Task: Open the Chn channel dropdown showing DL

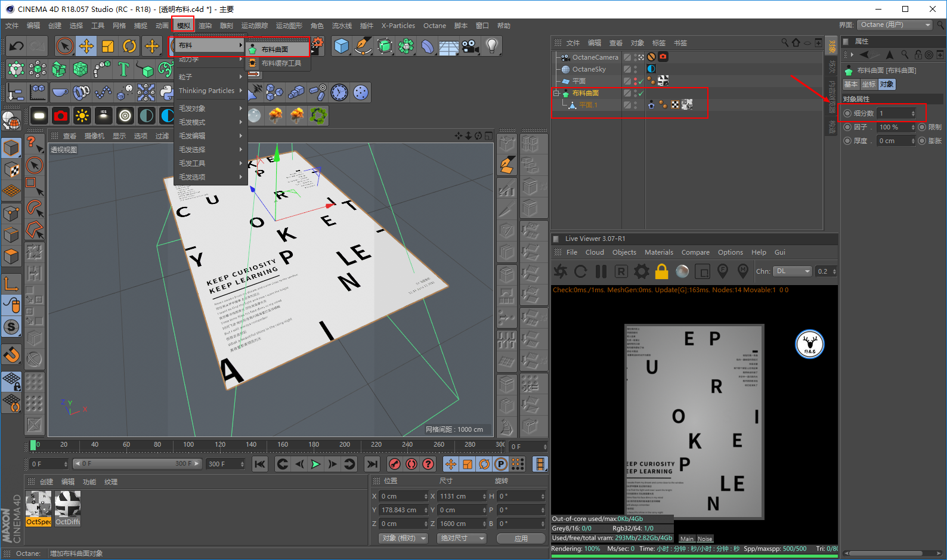Action: [792, 271]
